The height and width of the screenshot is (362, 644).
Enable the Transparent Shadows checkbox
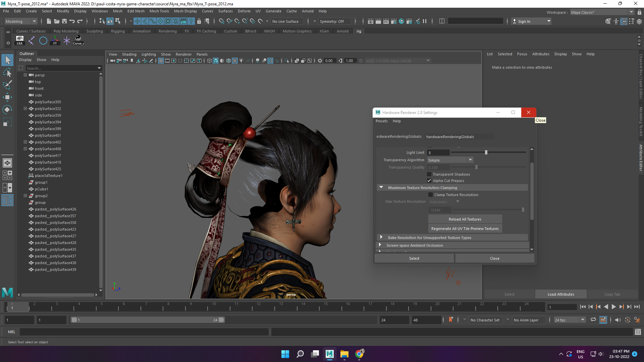click(x=429, y=174)
